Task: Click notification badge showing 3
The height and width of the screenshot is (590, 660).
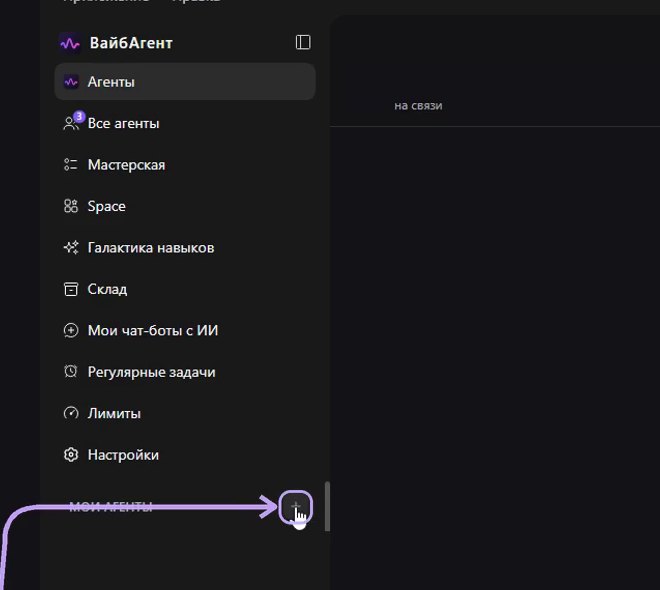Action: coord(79,117)
